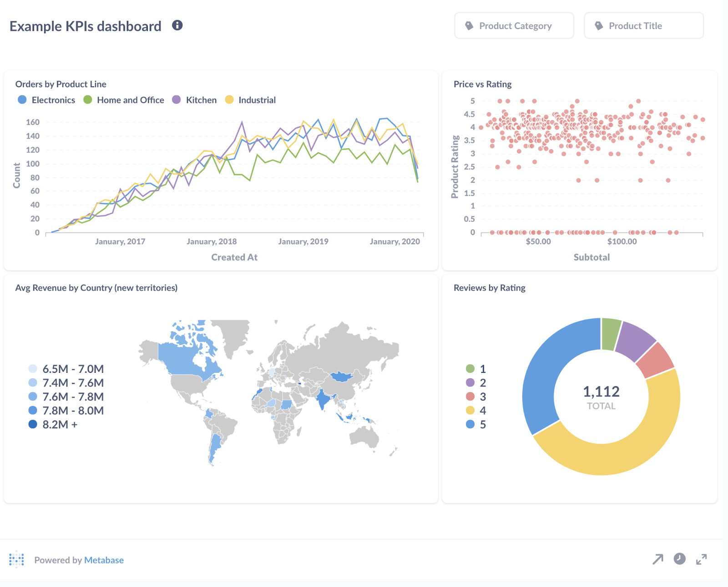This screenshot has height=587, width=728.
Task: Open the Product Category filter
Action: click(514, 25)
